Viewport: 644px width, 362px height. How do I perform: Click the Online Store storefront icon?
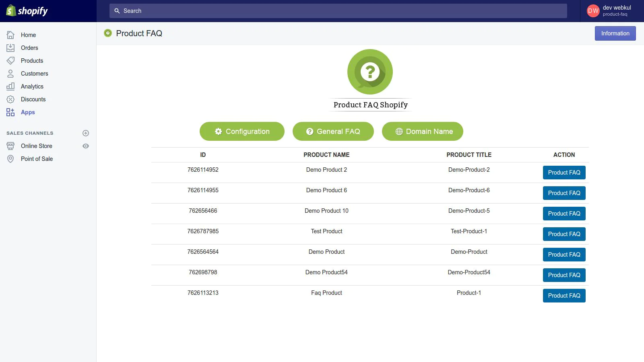pyautogui.click(x=10, y=146)
